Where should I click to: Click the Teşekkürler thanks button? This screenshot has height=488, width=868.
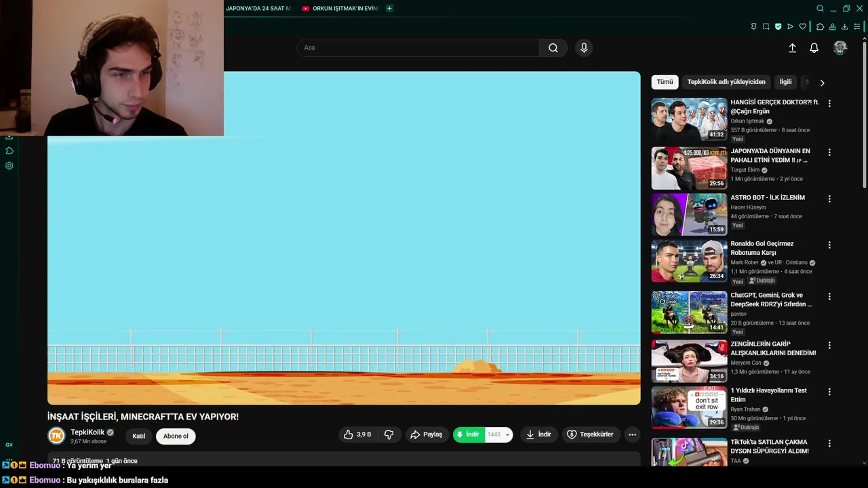[x=591, y=434]
